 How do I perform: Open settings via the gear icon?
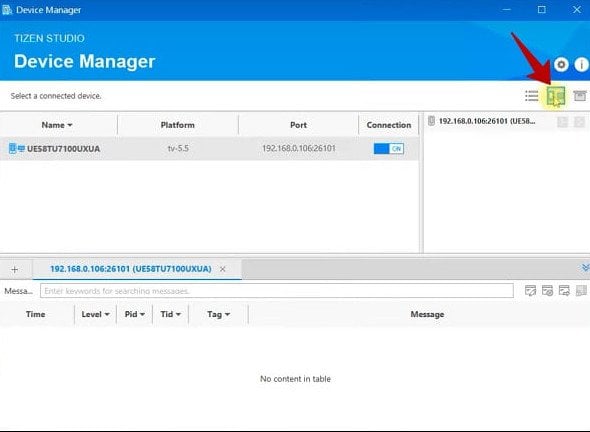click(x=561, y=65)
